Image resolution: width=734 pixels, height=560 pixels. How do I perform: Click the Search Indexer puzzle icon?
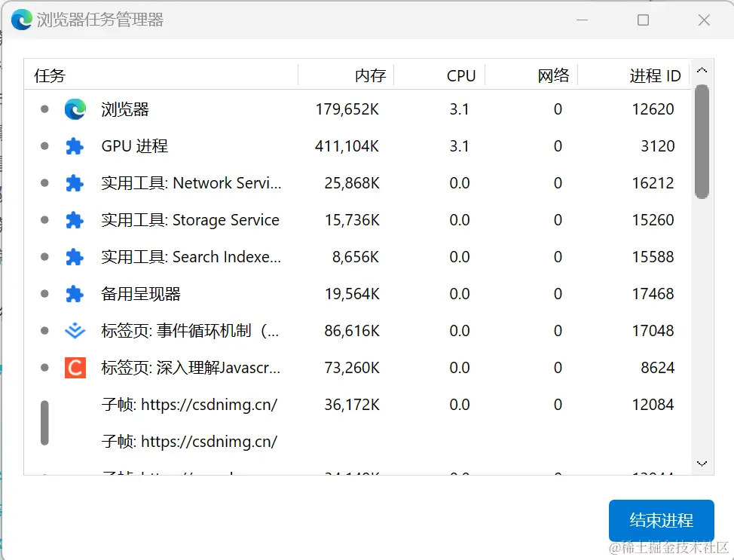[x=75, y=257]
